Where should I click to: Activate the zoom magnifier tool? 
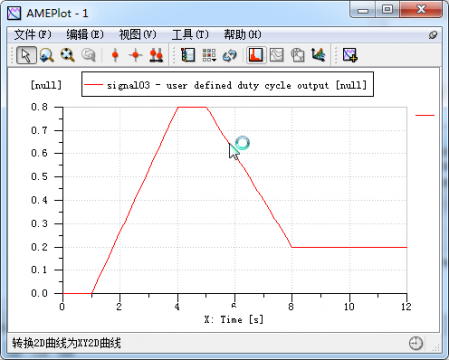pyautogui.click(x=47, y=55)
